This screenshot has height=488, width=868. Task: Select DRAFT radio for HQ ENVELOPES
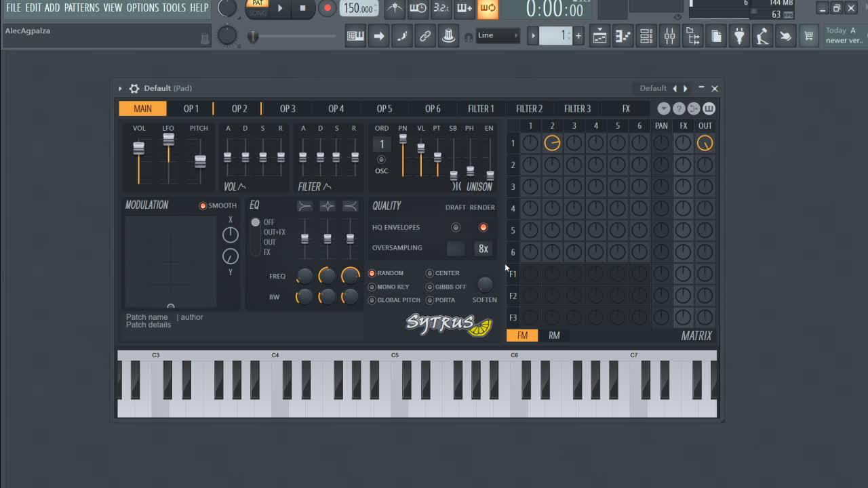point(456,228)
